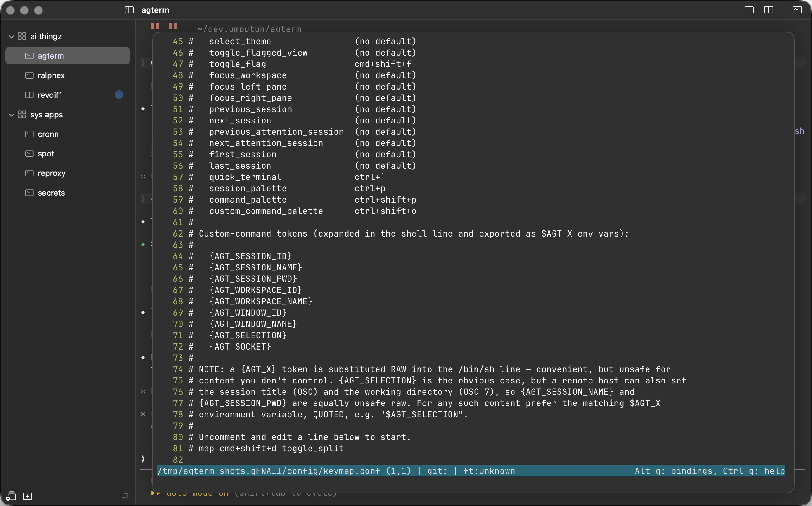Click the ~/dev.umputun/agterm path behind overlay

[x=249, y=29]
